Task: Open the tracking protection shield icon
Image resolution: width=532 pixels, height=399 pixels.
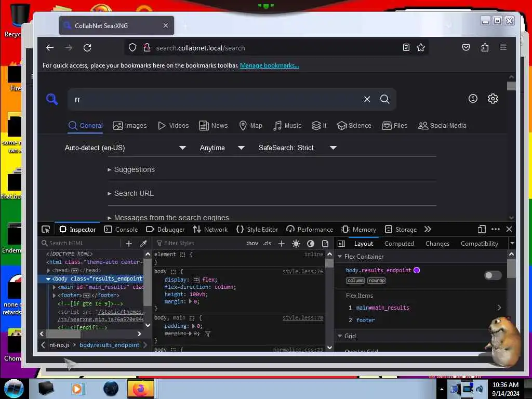Action: pos(132,48)
